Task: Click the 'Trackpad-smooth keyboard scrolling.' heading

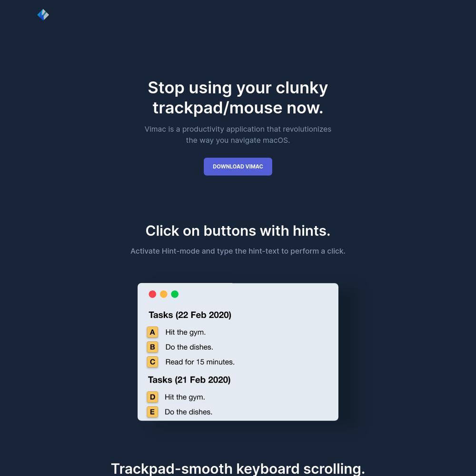Action: 238,468
